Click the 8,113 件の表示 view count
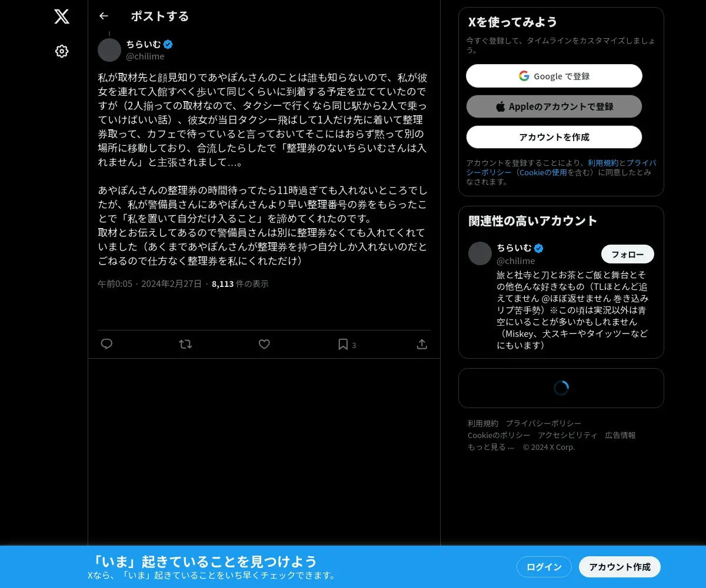 [x=240, y=283]
